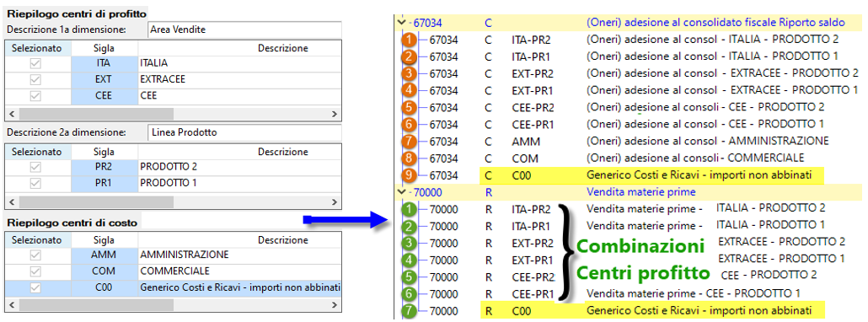Click the blue arrow pointing right
The height and width of the screenshot is (322, 868).
[x=345, y=221]
